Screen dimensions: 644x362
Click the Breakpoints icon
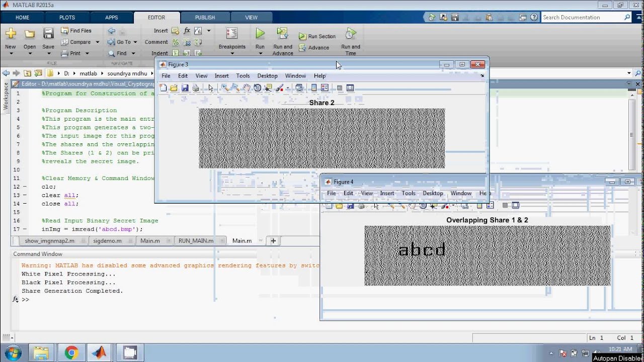[x=232, y=33]
